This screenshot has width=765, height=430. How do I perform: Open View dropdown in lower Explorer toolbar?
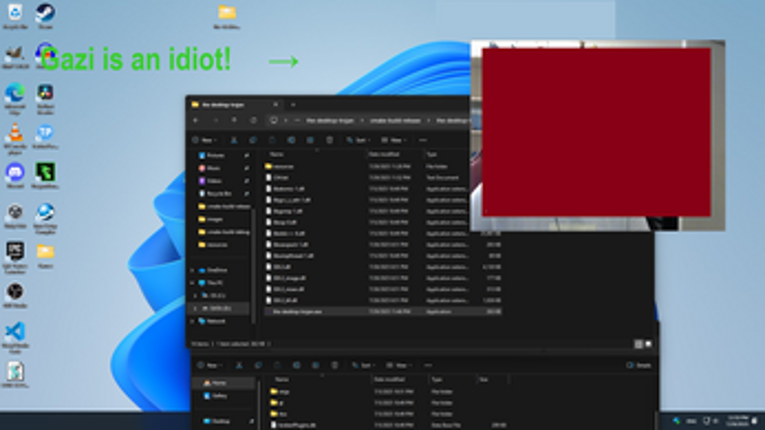[399, 365]
